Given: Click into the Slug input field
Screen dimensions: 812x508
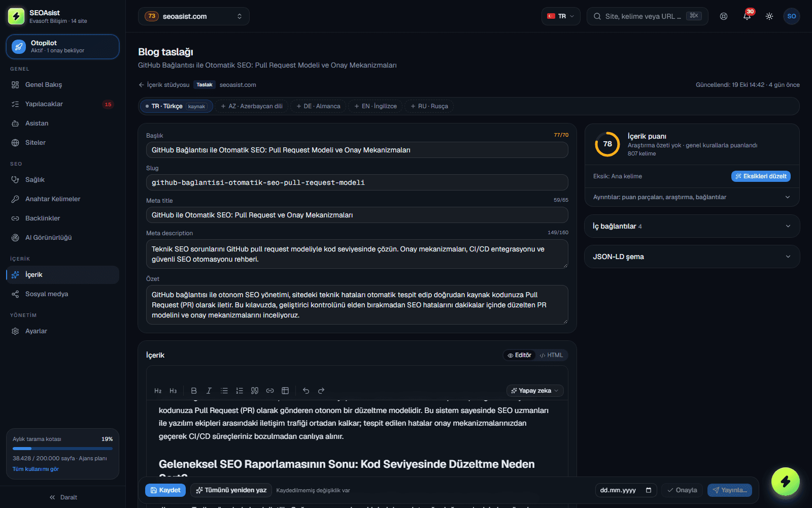Looking at the screenshot, I should click(x=357, y=182).
